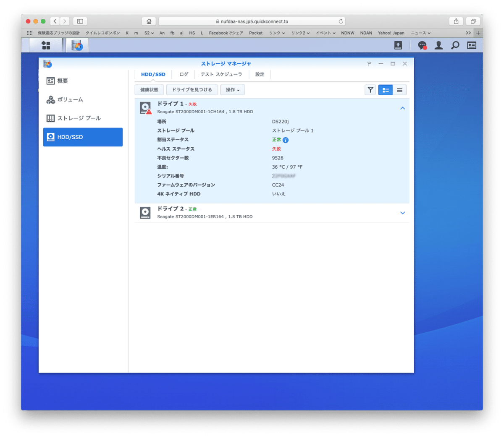Collapse Drive 1 details chevron
Viewport: 504px width, 438px height.
(x=402, y=108)
